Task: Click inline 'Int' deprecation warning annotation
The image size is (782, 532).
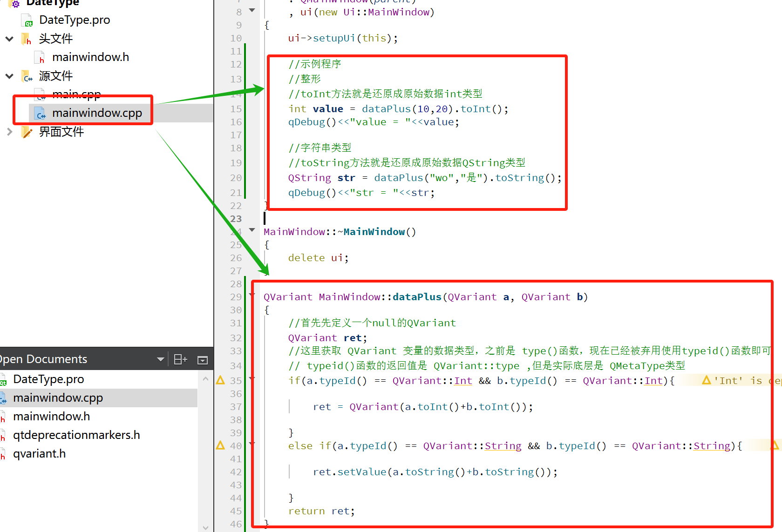Action: point(741,381)
